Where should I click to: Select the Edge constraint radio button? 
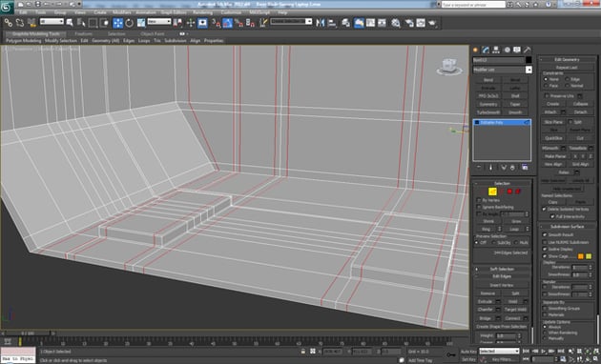(x=568, y=79)
